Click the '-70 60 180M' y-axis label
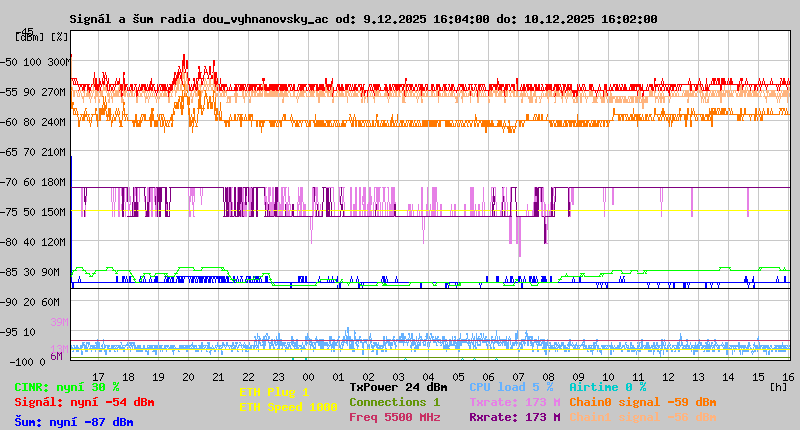Viewport: 800px width, 430px height. point(34,182)
